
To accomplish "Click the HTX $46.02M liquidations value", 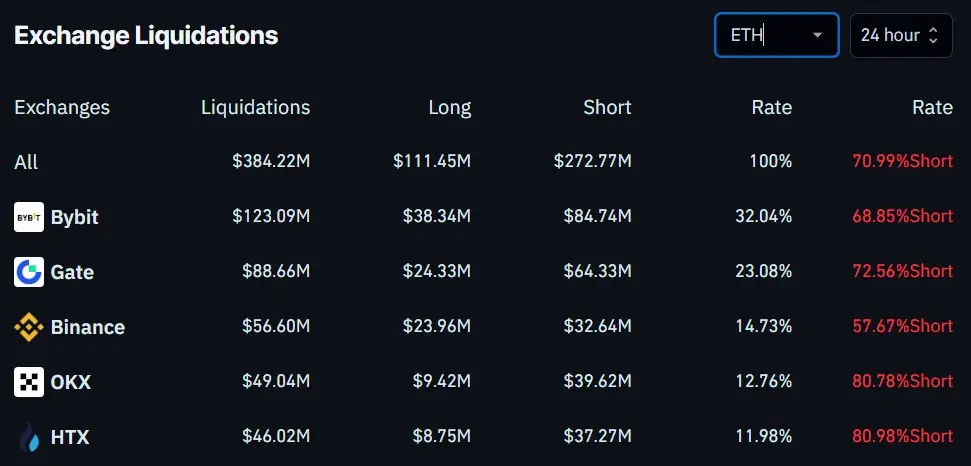I will coord(276,436).
